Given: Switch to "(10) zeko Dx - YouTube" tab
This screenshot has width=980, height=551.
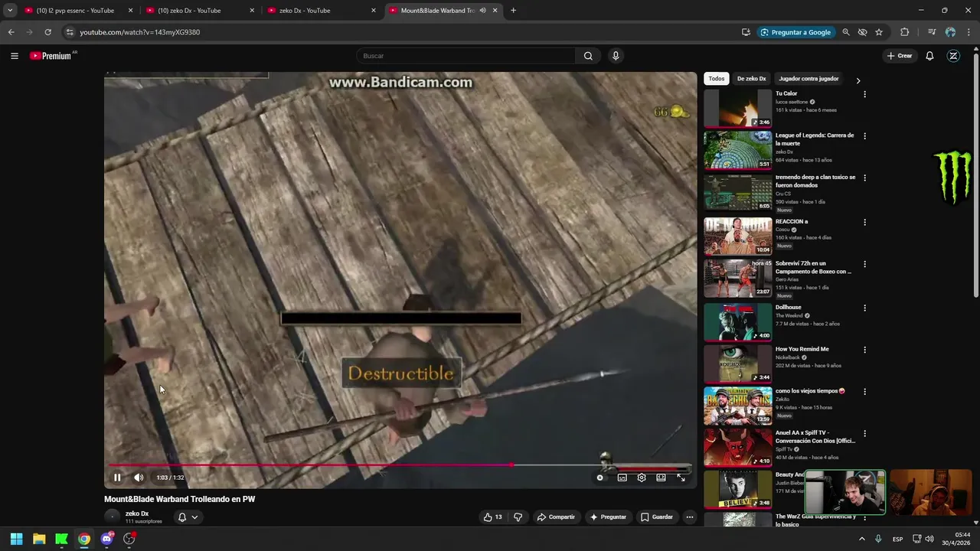Looking at the screenshot, I should (x=199, y=11).
